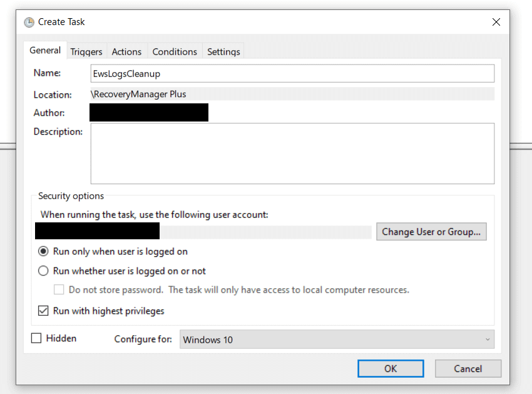Switch to the Settings tab
The height and width of the screenshot is (394, 532).
point(223,51)
